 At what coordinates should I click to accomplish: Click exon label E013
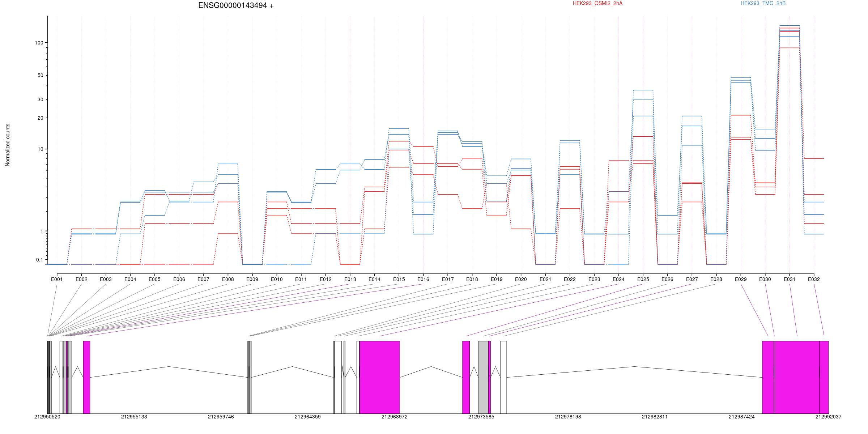click(350, 279)
